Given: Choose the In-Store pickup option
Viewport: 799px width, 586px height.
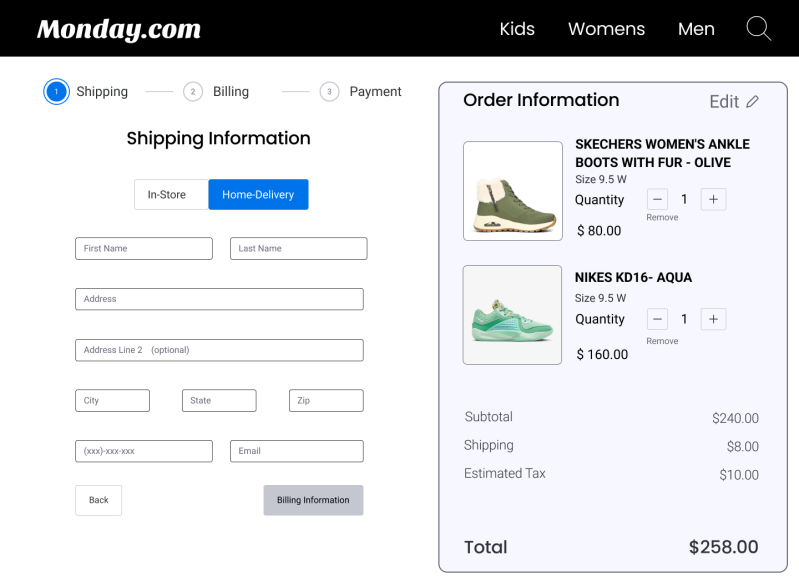Looking at the screenshot, I should click(x=167, y=195).
